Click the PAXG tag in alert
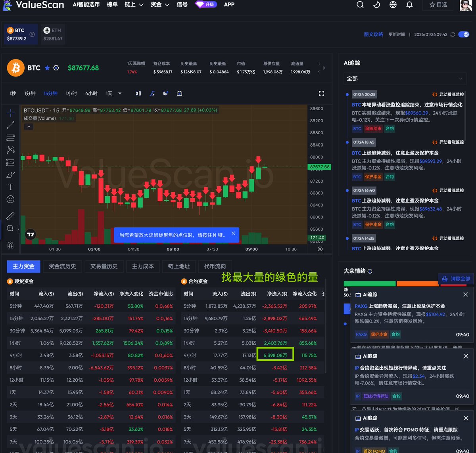 coord(361,334)
